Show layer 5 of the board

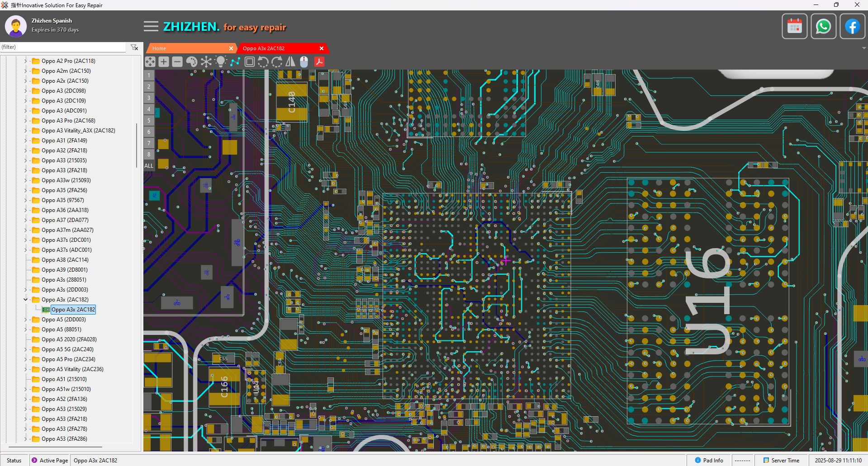149,121
